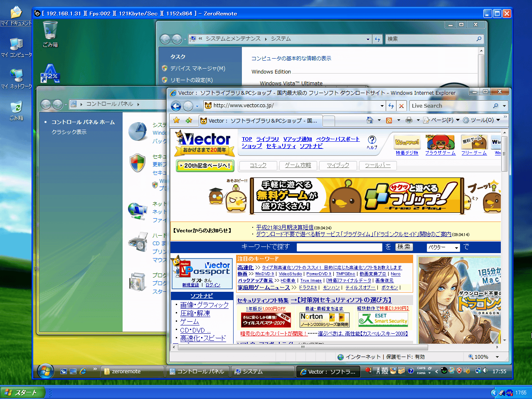This screenshot has width=532, height=399.
Task: Click the Live Search magnifier icon
Action: (x=495, y=106)
